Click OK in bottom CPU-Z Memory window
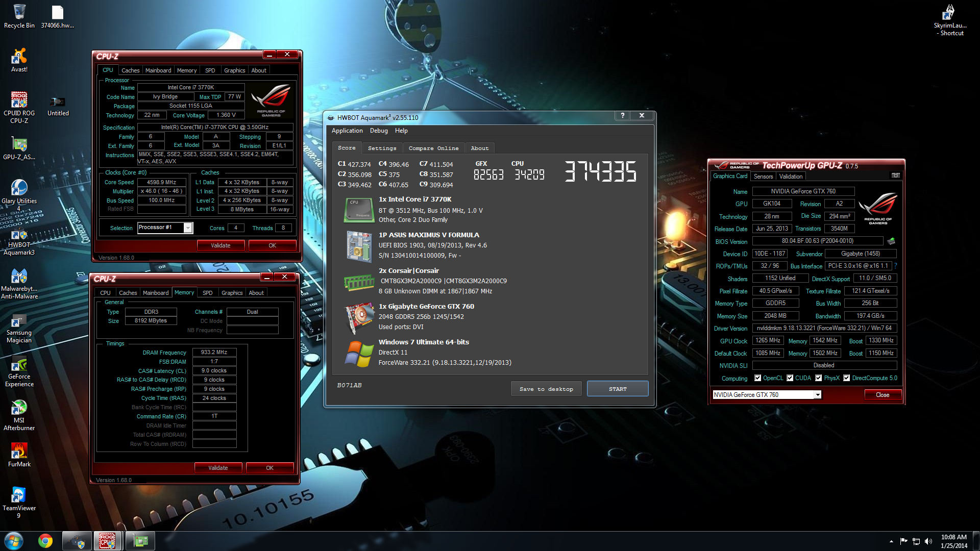 click(269, 468)
